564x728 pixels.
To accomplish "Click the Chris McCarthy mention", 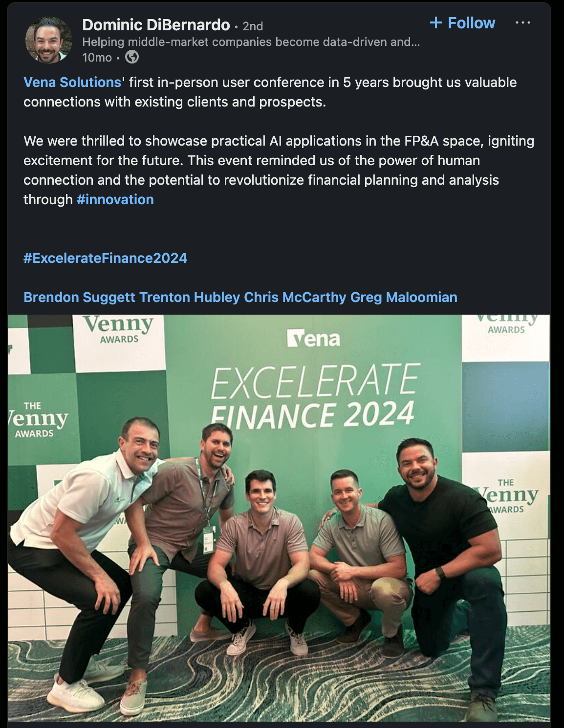I will coord(295,297).
